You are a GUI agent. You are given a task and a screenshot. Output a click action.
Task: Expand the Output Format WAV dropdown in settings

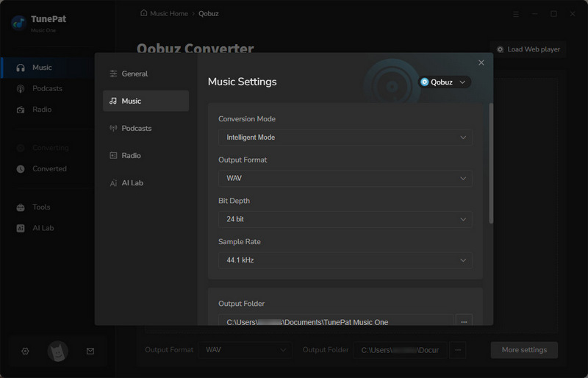point(345,178)
